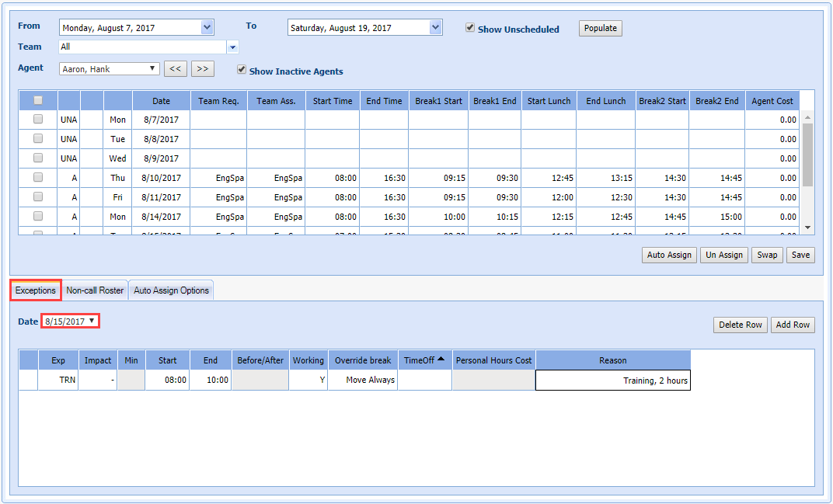
Task: Open the Auto Assign Options tab
Action: click(x=171, y=290)
